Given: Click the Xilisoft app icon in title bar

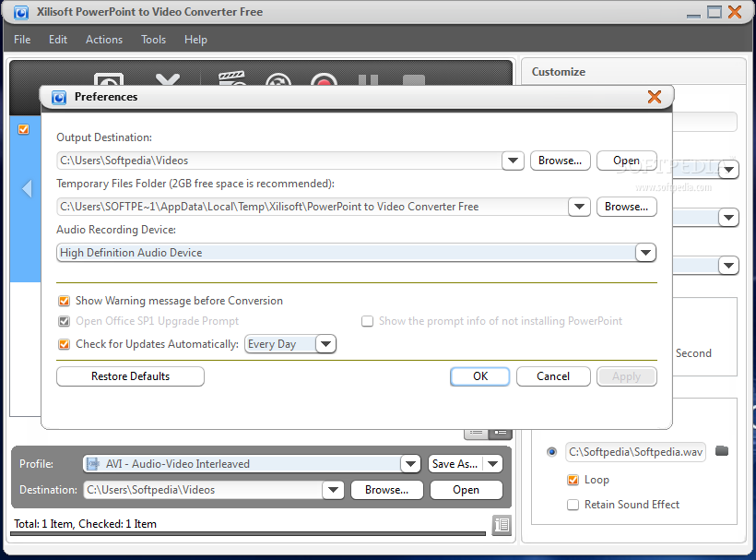Looking at the screenshot, I should tap(20, 13).
